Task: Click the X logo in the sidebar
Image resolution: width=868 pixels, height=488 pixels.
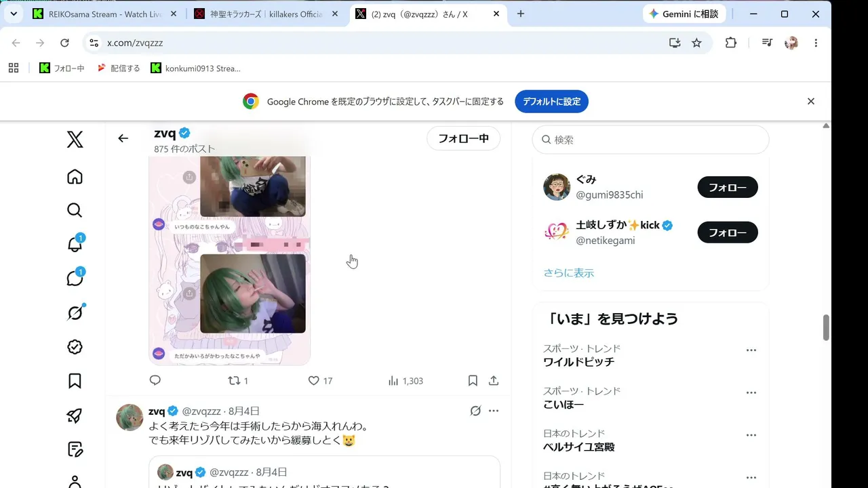Action: click(75, 140)
